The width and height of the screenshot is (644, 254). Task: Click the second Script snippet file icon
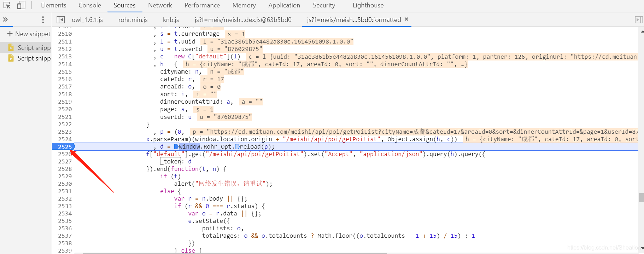point(11,58)
